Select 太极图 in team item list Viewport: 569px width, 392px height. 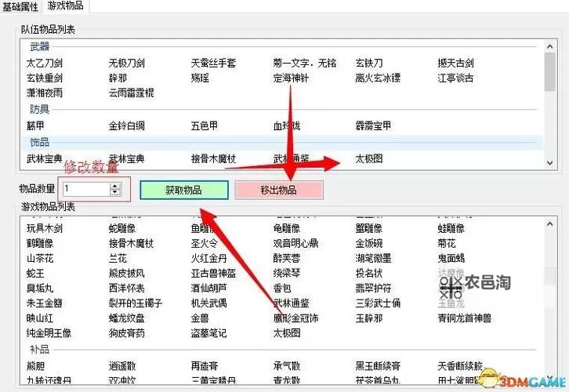[x=369, y=158]
